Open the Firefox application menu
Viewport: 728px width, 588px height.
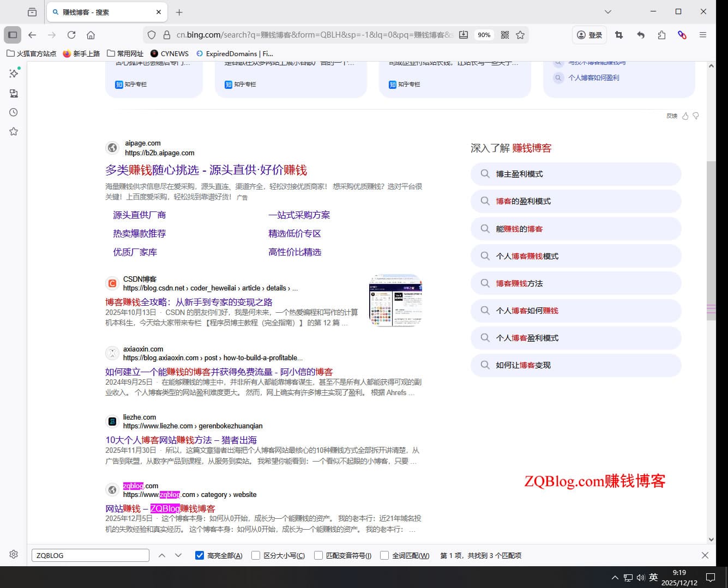(x=703, y=34)
